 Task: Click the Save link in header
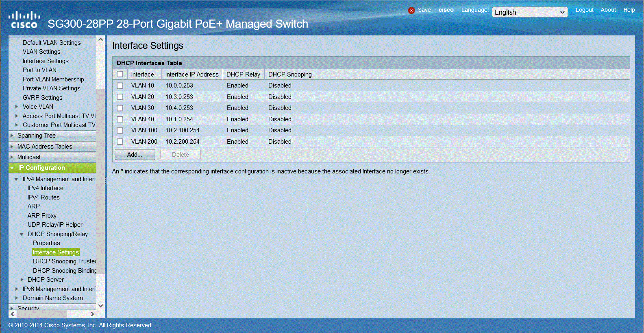click(x=424, y=10)
